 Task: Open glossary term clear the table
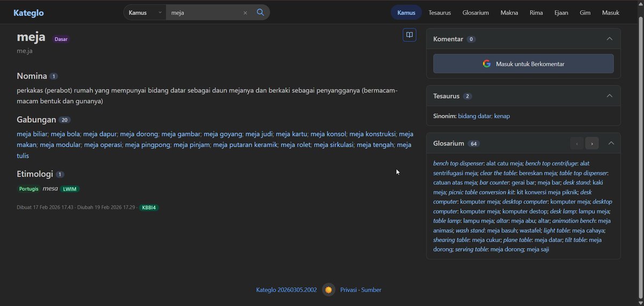point(498,173)
